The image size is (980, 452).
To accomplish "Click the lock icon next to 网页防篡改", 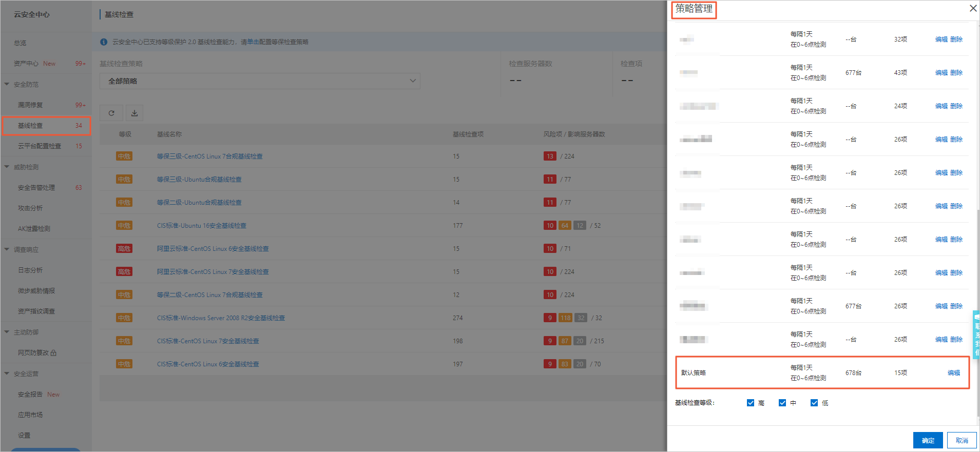I will pyautogui.click(x=54, y=353).
